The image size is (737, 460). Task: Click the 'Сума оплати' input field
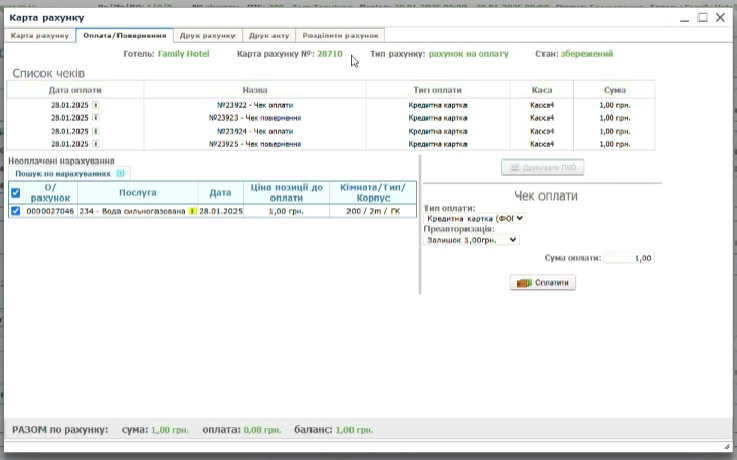pos(629,258)
